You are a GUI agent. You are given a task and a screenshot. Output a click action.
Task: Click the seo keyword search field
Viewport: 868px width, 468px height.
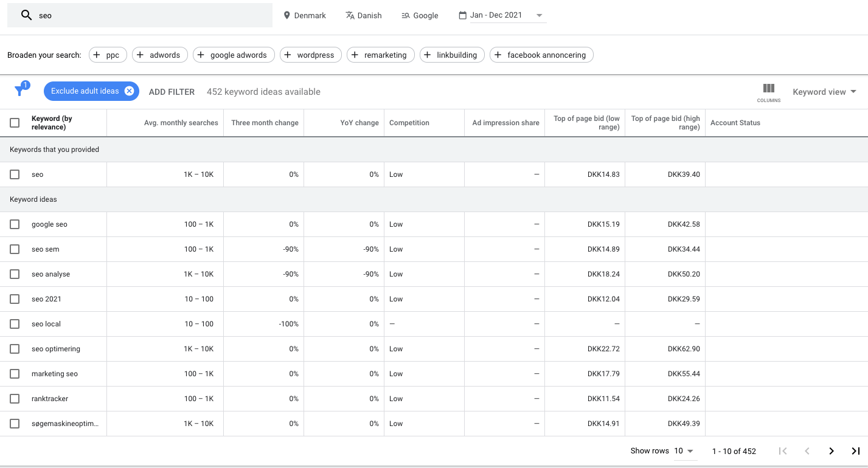click(140, 15)
